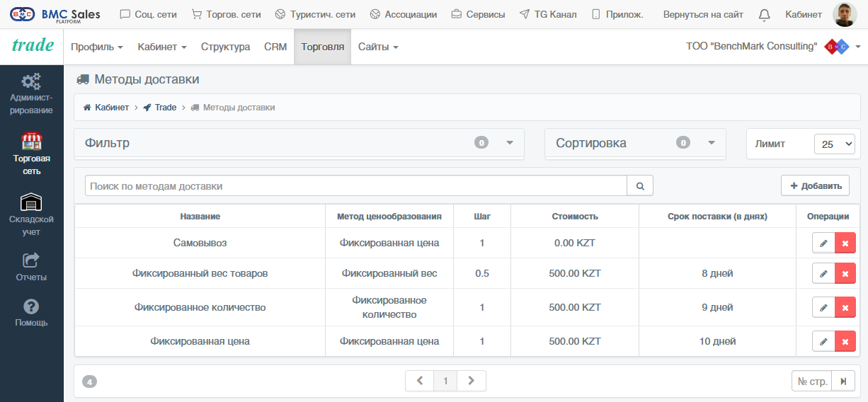Click 8 дней delivery term cell
Viewport: 868px width, 402px height.
coord(718,273)
